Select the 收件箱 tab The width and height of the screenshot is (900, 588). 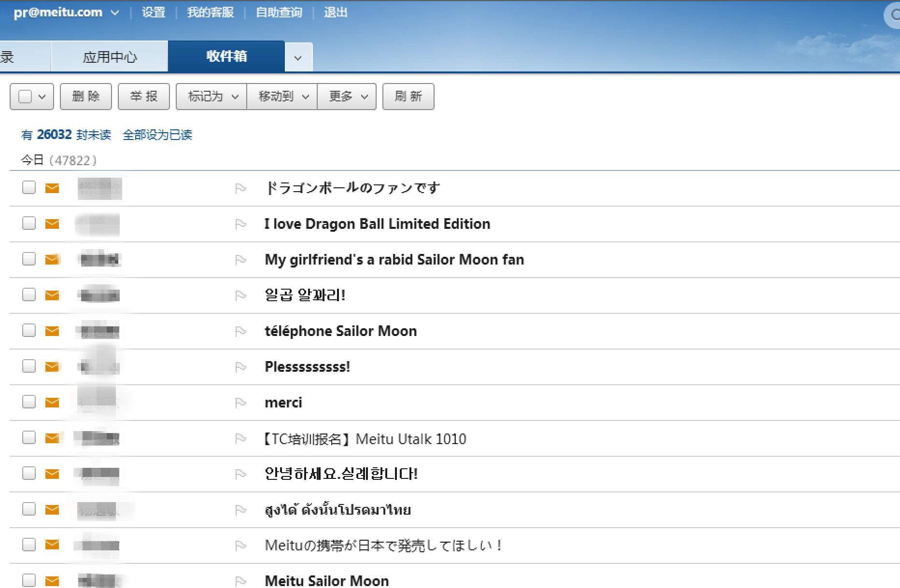click(x=226, y=56)
